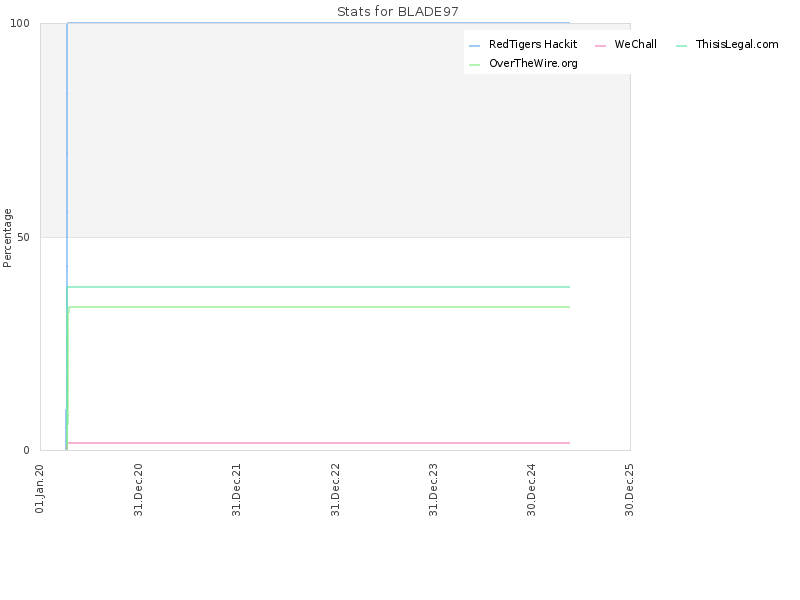Click the 30.Dec.25 x-axis date label

(x=630, y=490)
